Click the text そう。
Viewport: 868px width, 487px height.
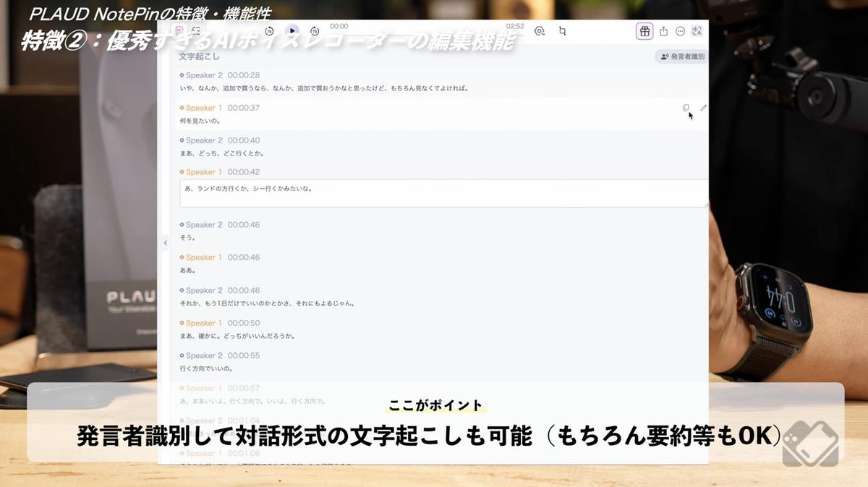188,237
